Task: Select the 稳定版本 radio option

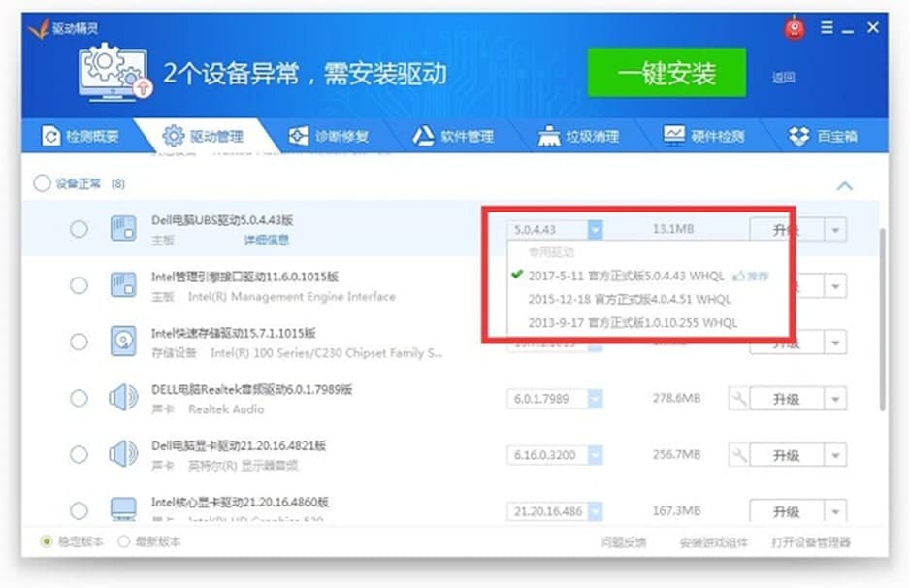Action: coord(47,541)
